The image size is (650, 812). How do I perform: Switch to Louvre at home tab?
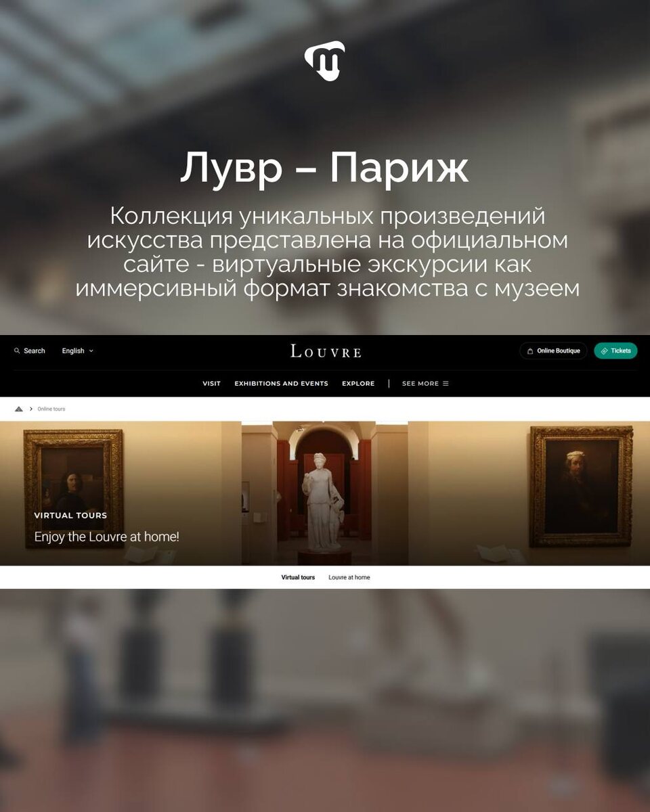pyautogui.click(x=349, y=577)
